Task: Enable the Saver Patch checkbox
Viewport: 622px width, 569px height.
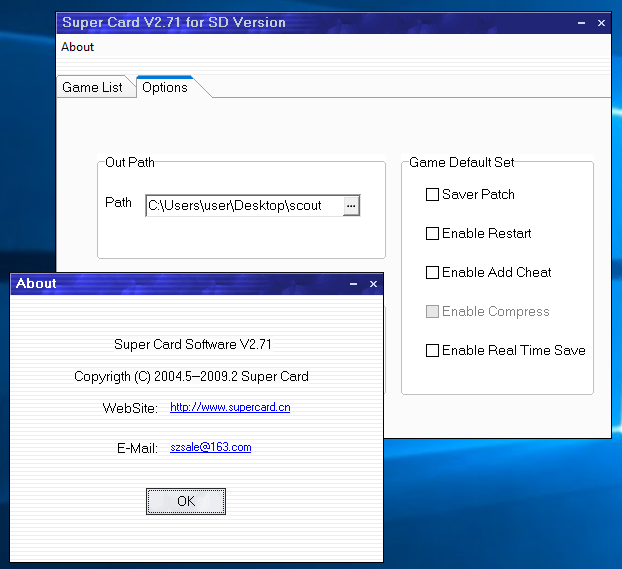Action: point(432,194)
